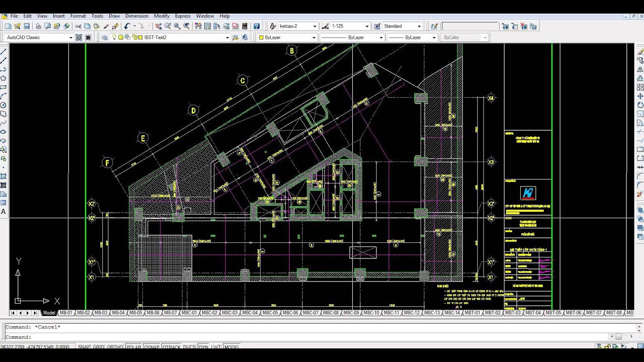
Task: Open the File menu
Action: [x=14, y=16]
